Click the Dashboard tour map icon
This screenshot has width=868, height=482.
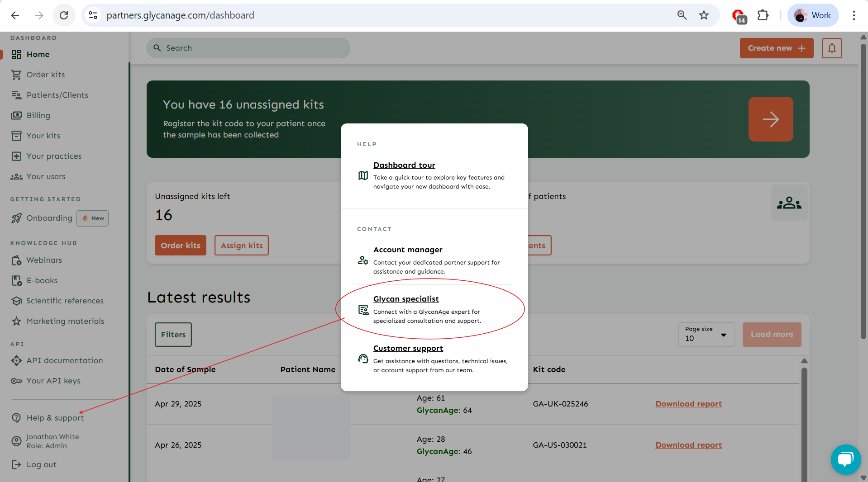[x=363, y=175]
